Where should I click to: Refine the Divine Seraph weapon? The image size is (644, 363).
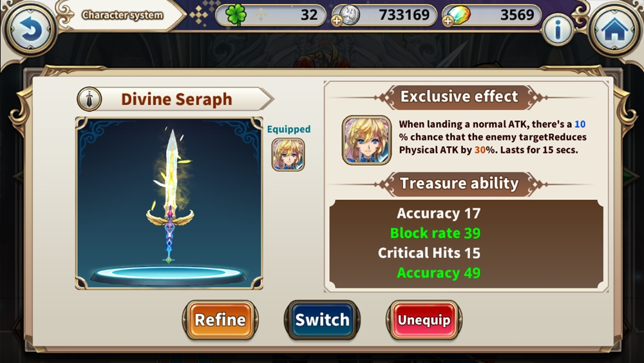coord(220,320)
